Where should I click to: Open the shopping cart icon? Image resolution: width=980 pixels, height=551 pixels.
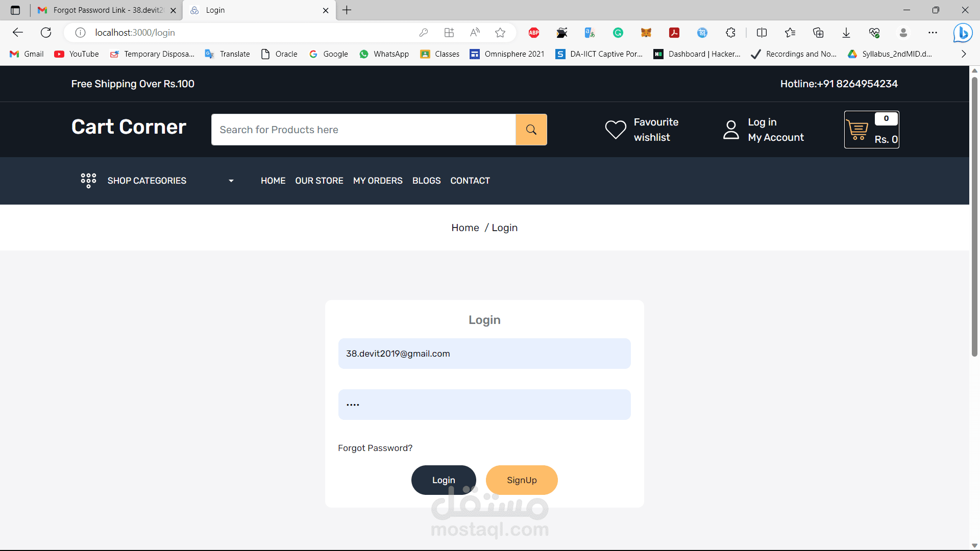pos(857,130)
